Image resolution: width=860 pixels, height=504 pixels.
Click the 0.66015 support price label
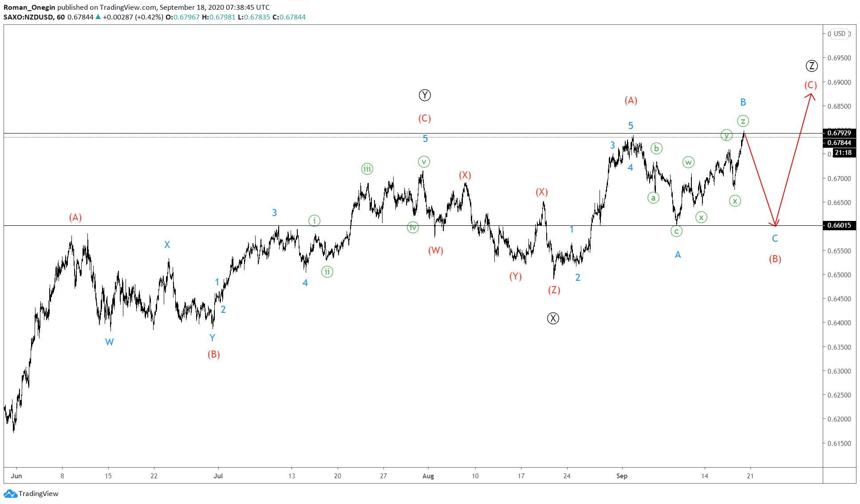click(839, 225)
